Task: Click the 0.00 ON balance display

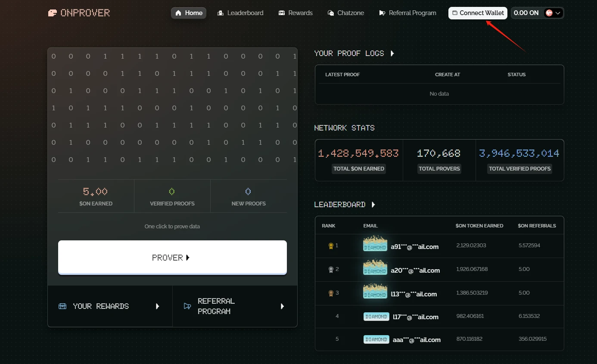Action: [x=526, y=13]
